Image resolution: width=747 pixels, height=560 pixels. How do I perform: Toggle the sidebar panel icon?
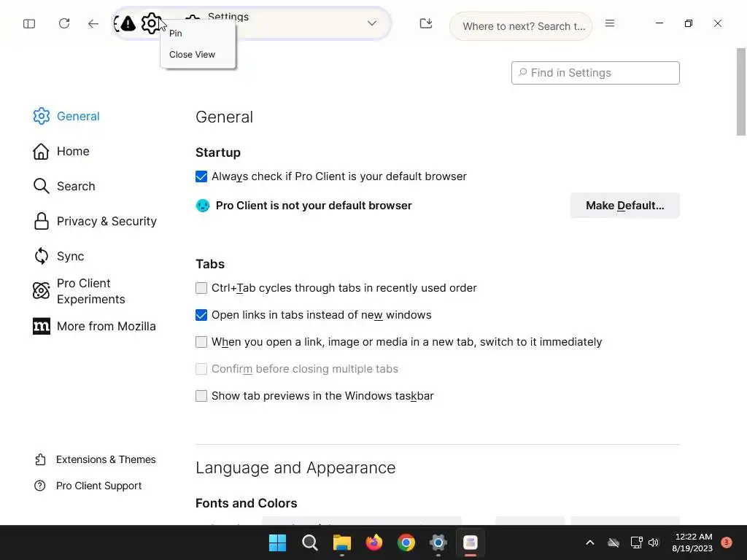[x=29, y=23]
